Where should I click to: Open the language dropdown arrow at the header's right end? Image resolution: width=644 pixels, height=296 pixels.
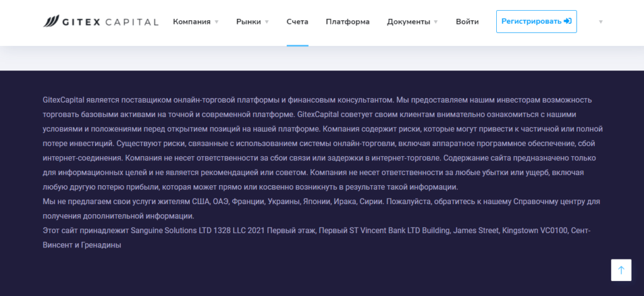pyautogui.click(x=601, y=22)
